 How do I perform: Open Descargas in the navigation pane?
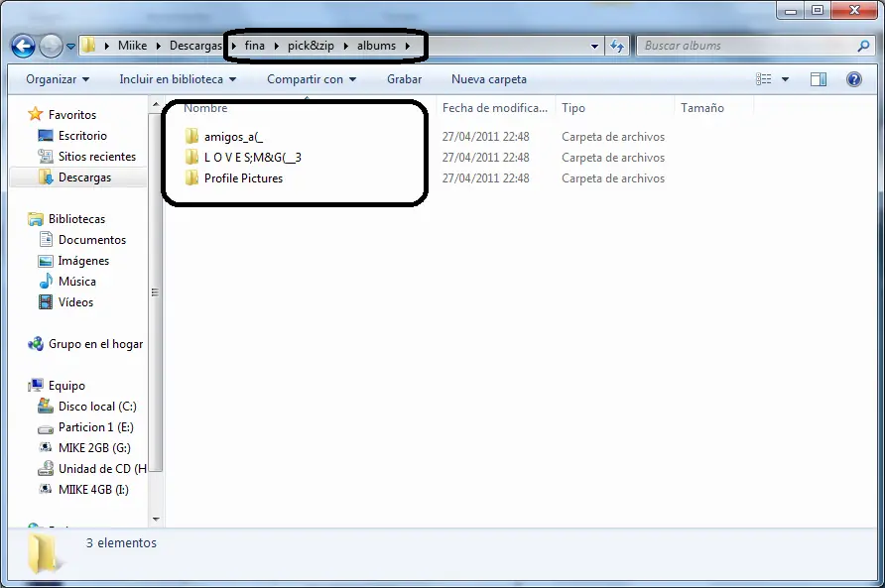coord(84,177)
